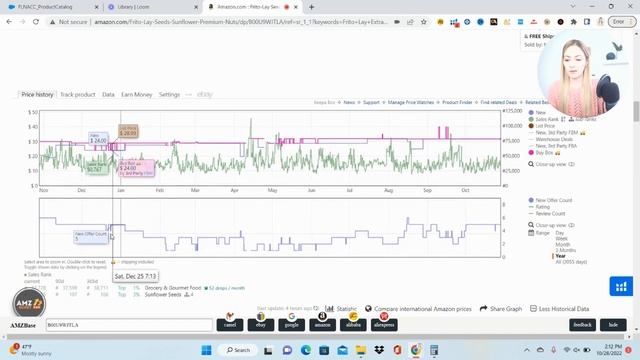Show hidden system tray icons chevron
This screenshot has height=360, width=640.
pyautogui.click(x=527, y=350)
